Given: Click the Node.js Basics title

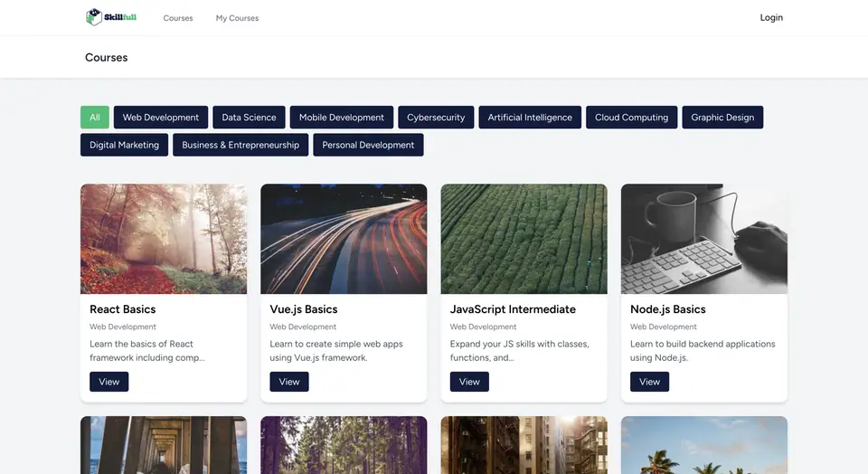Looking at the screenshot, I should coord(667,309).
